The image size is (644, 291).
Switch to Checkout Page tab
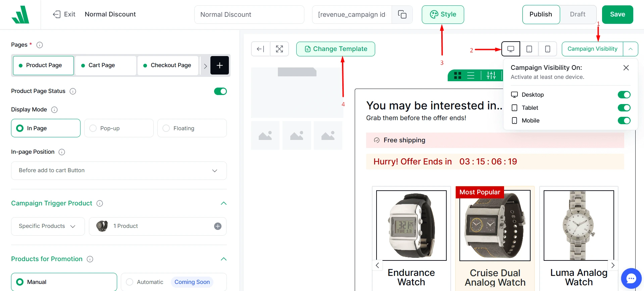(168, 65)
